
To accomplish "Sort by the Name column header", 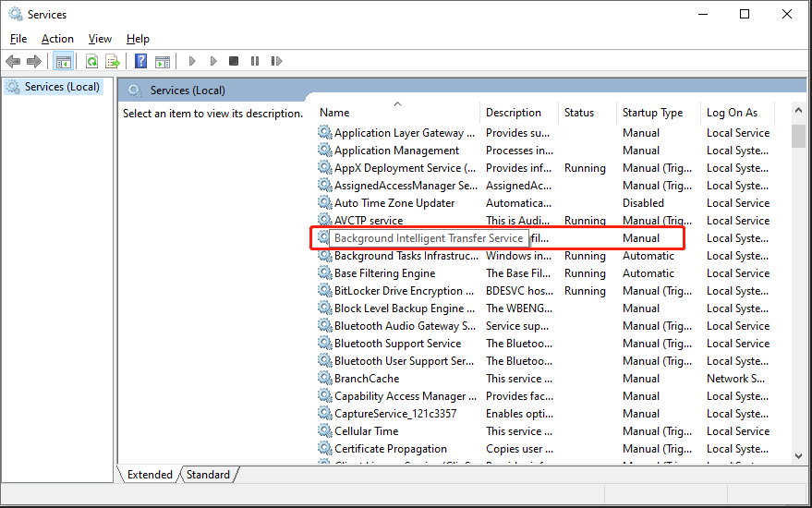I will coord(396,113).
